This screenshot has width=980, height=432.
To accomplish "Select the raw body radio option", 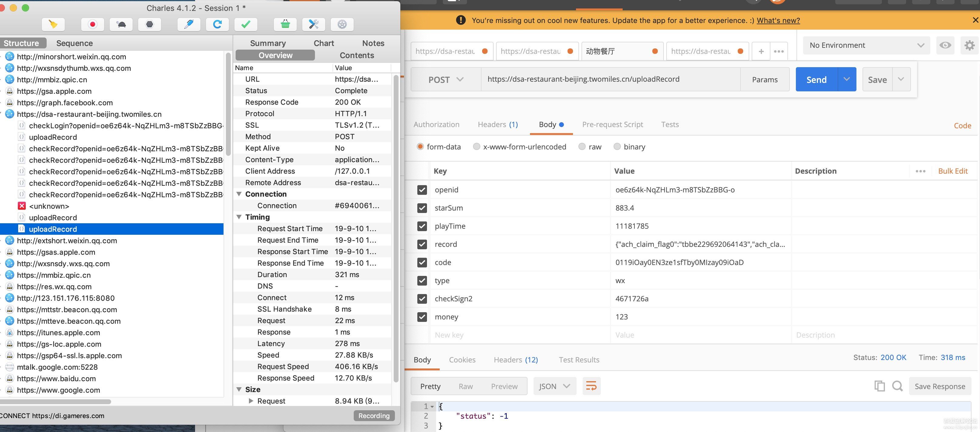I will [582, 147].
